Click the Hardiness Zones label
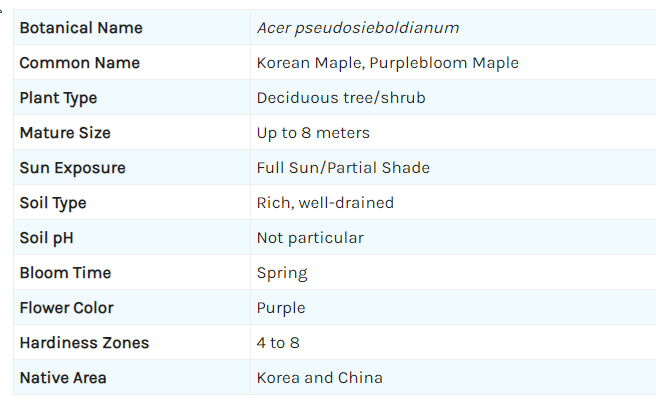This screenshot has height=400, width=656. pyautogui.click(x=84, y=343)
